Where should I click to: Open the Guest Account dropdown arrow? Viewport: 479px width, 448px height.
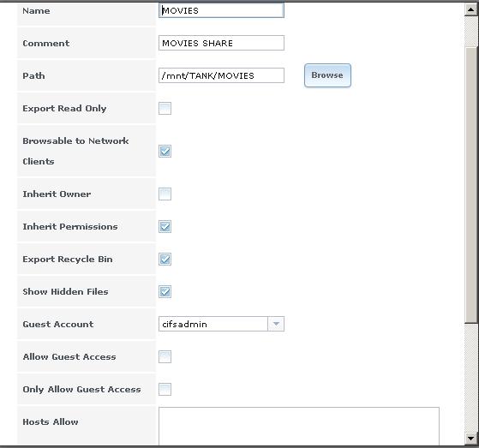pos(276,324)
